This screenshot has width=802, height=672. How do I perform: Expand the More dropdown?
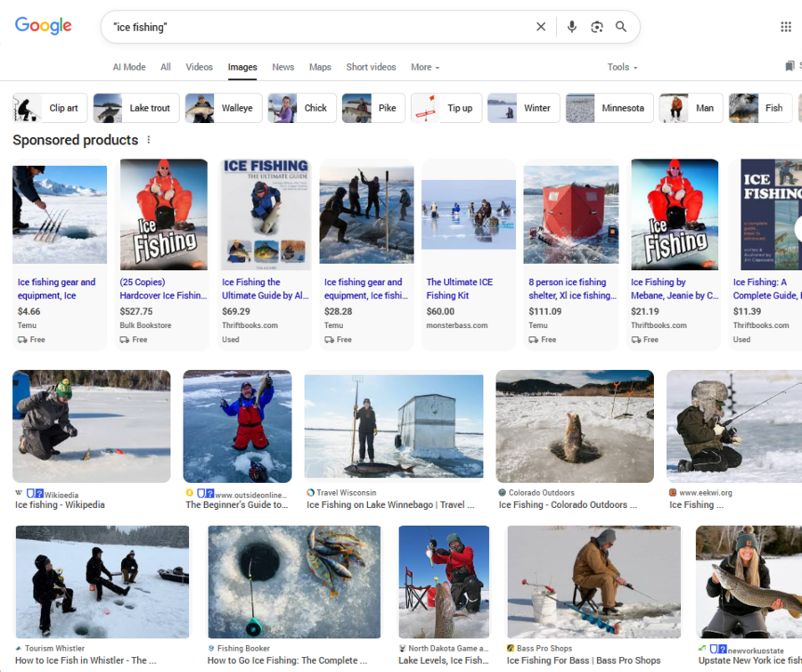pos(424,67)
